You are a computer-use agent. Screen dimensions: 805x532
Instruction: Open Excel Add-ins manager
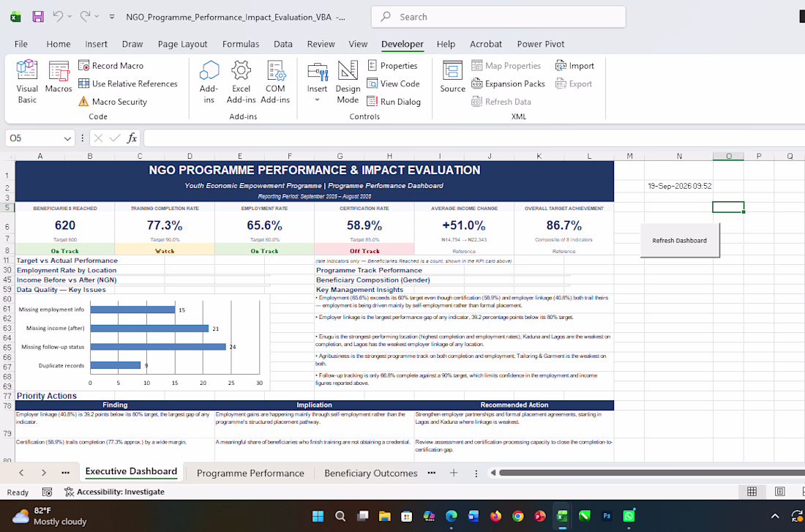click(x=241, y=82)
